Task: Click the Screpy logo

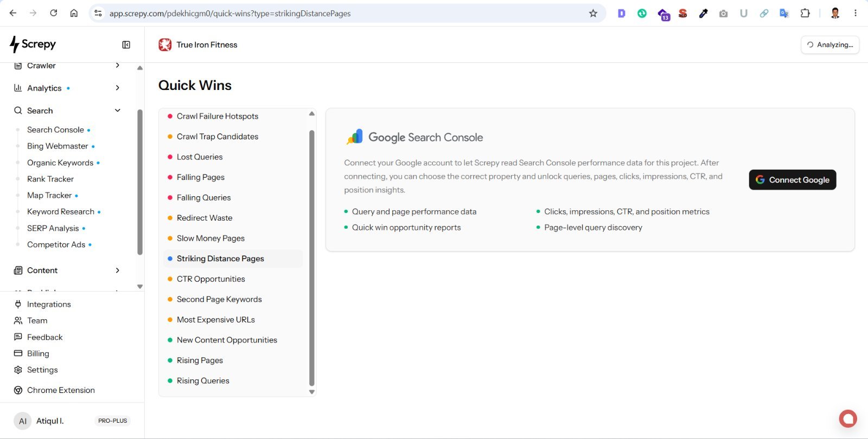Action: click(x=33, y=44)
